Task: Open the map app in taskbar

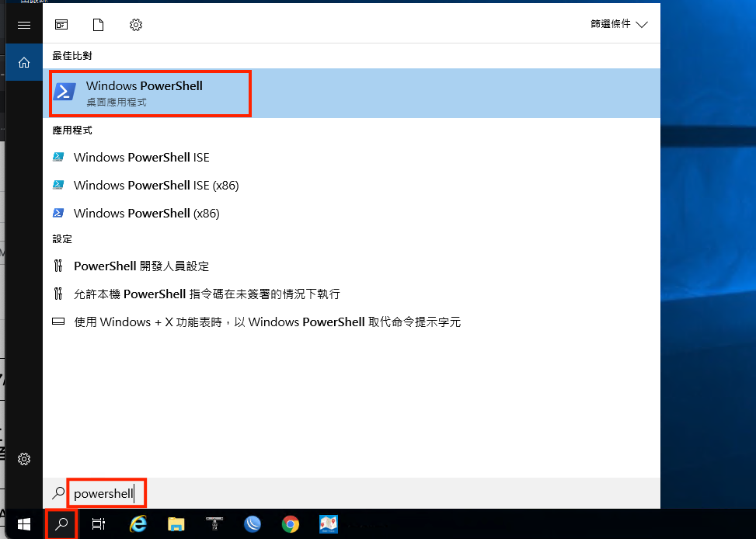Action: [x=329, y=524]
